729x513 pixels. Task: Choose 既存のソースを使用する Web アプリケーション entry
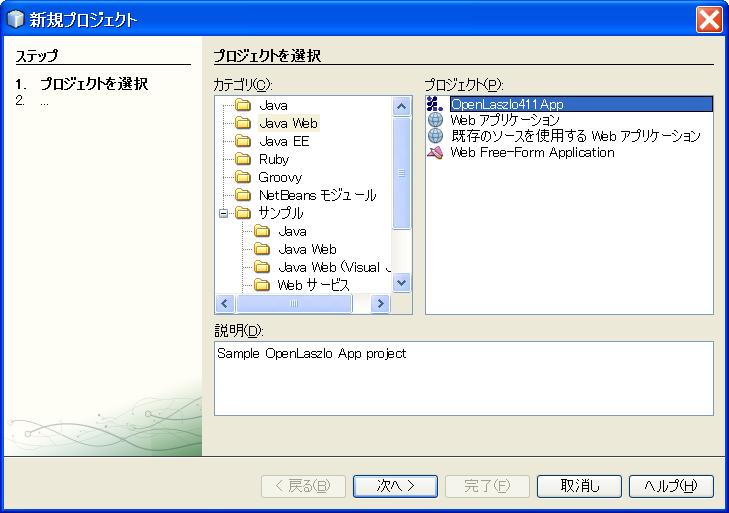576,136
